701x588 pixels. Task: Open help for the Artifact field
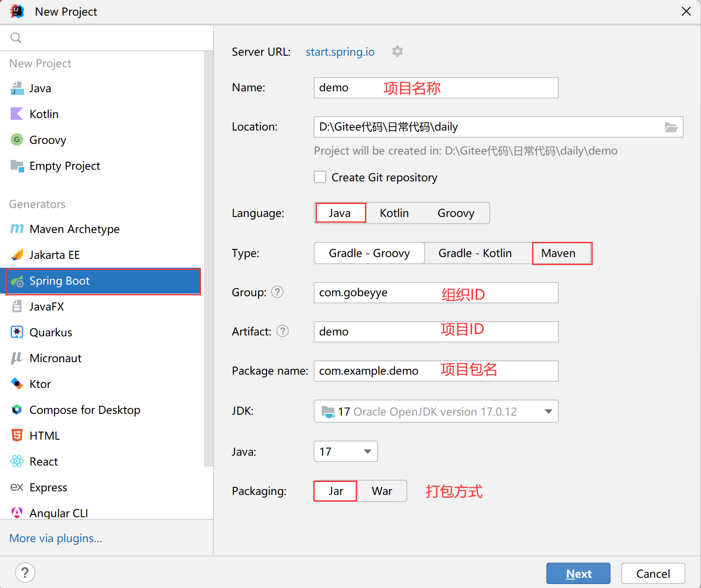pyautogui.click(x=283, y=331)
